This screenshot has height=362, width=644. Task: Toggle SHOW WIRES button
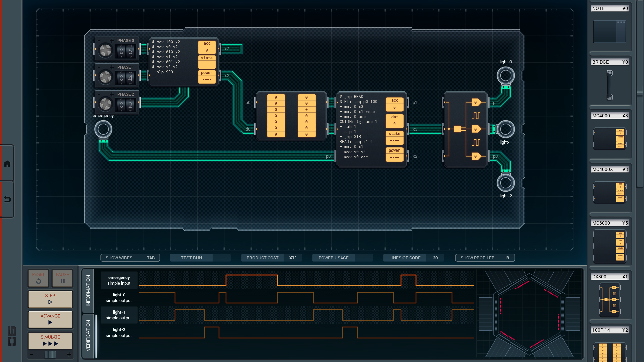130,258
